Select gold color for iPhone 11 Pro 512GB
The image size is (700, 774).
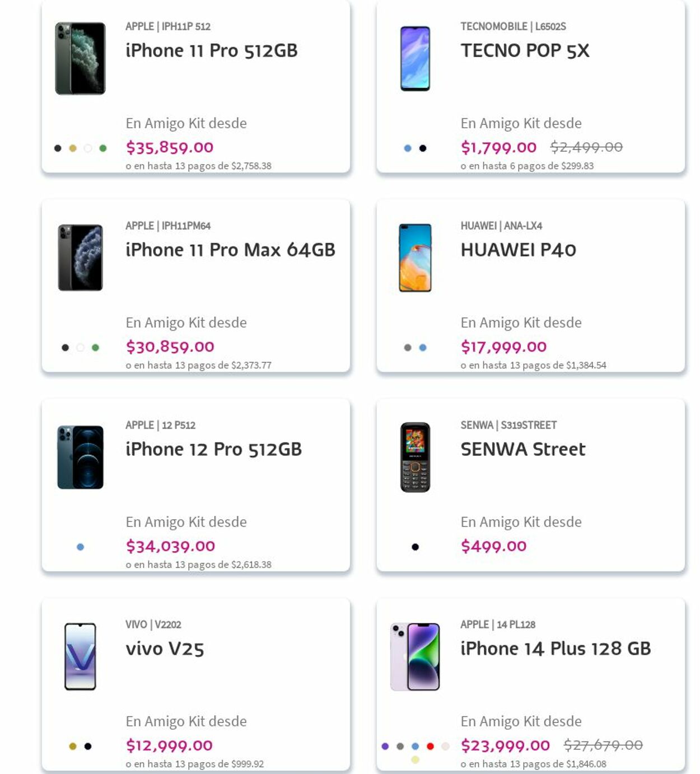[73, 148]
